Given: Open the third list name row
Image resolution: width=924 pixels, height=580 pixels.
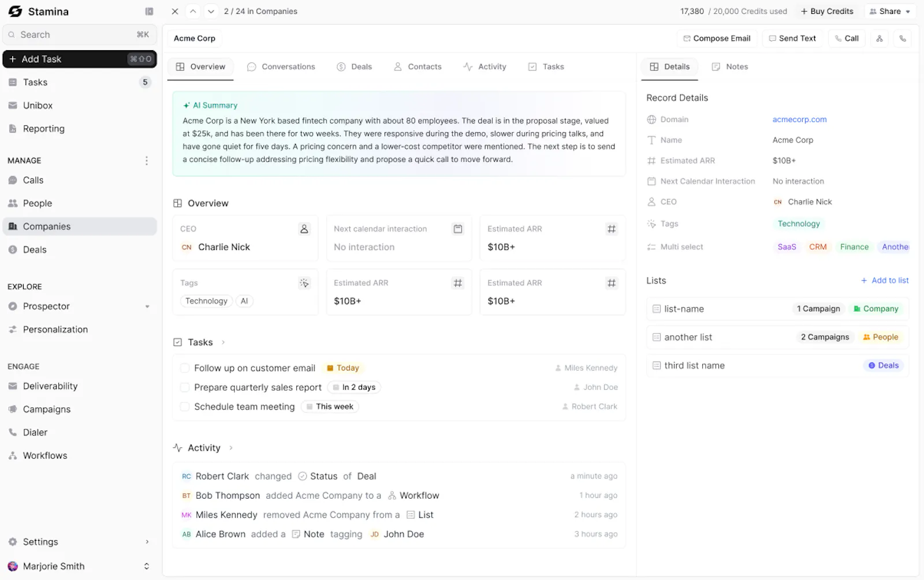Looking at the screenshot, I should point(777,365).
